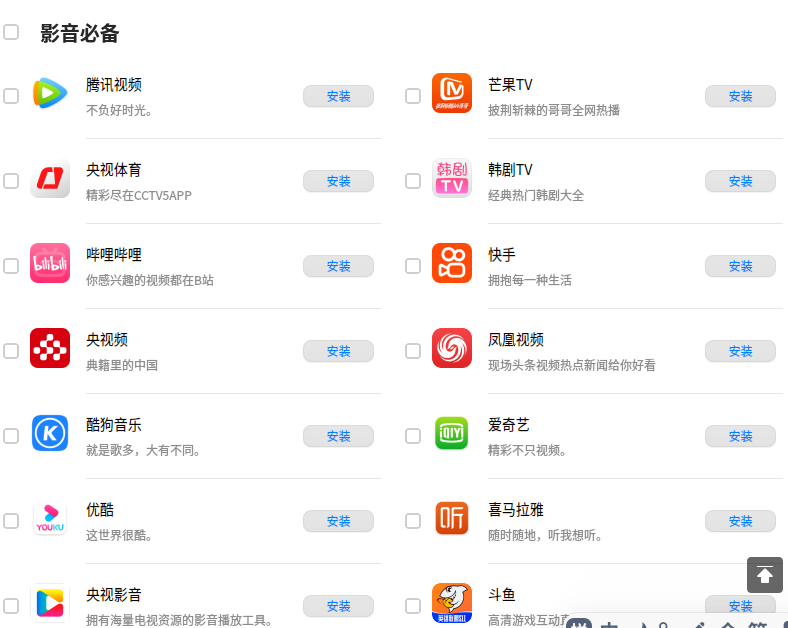This screenshot has height=628, width=788.
Task: Click the 喜马拉雅 app icon
Action: 452,518
